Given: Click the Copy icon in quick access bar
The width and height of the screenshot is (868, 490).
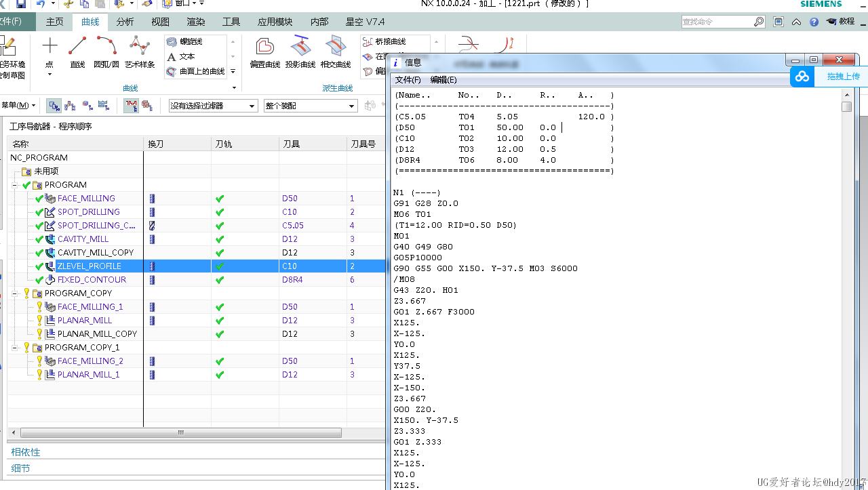Looking at the screenshot, I should (x=83, y=4).
